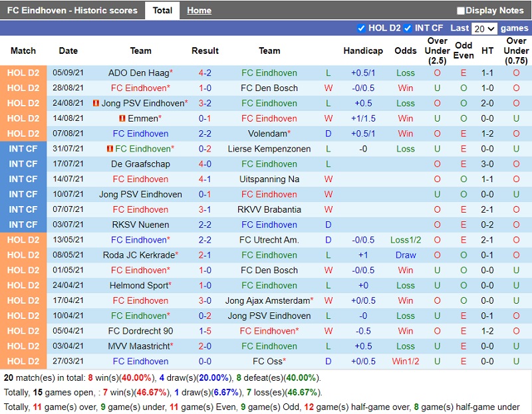Viewport: 532px width, 414px height.
Task: Click the HOL D2 label for 05/09/21
Action: coord(23,73)
